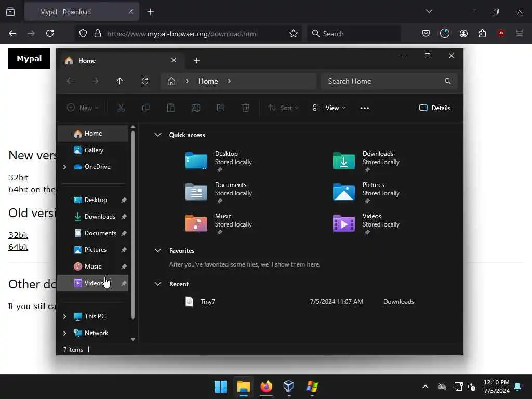The image size is (532, 399).
Task: Reload the Mypal download page in Firefox
Action: [50, 33]
